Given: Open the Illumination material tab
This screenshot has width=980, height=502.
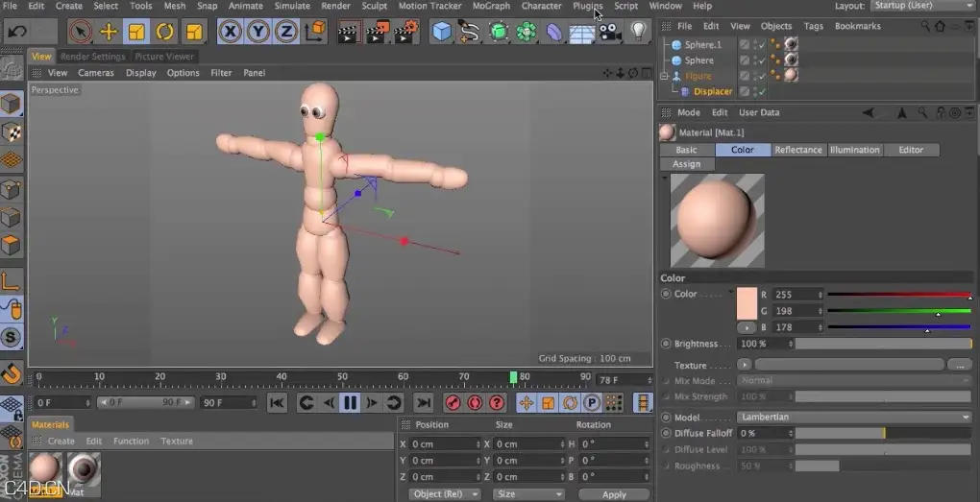Looking at the screenshot, I should 854,150.
